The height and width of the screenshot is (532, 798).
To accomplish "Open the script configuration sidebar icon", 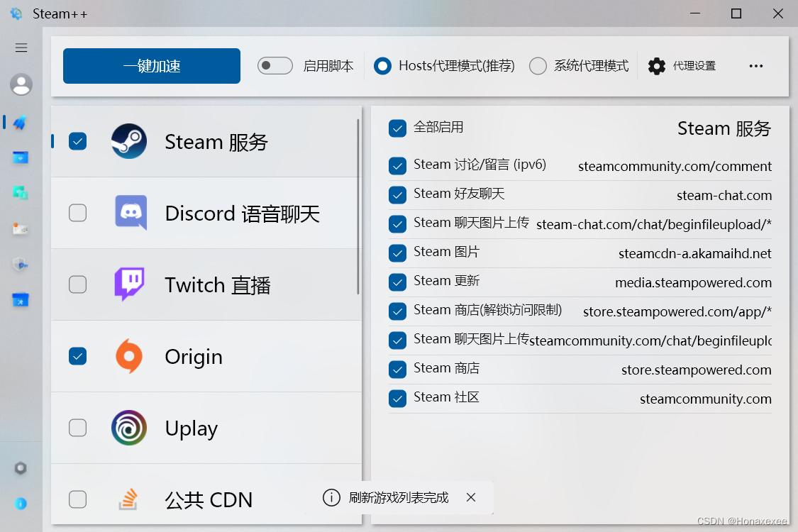I will [x=21, y=157].
